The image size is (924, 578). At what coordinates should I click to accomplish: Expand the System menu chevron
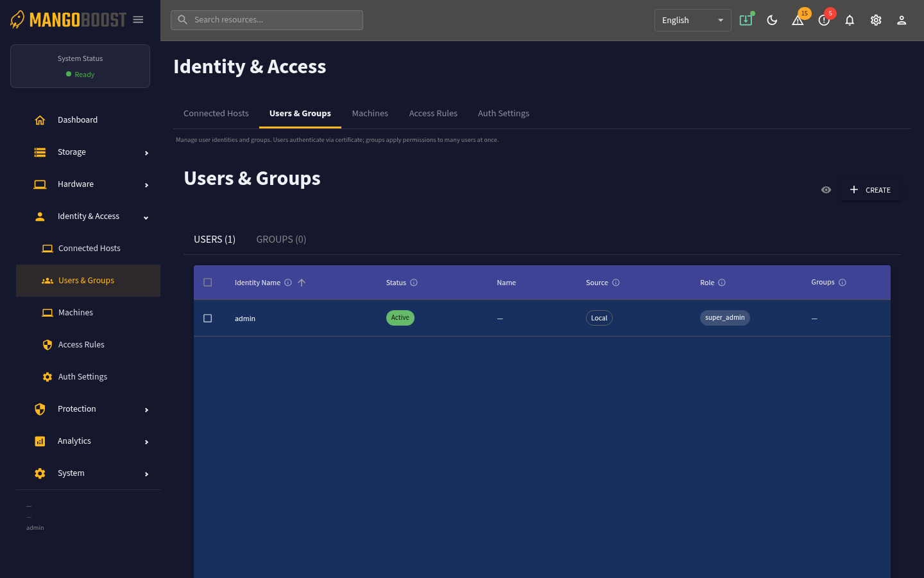pos(146,474)
